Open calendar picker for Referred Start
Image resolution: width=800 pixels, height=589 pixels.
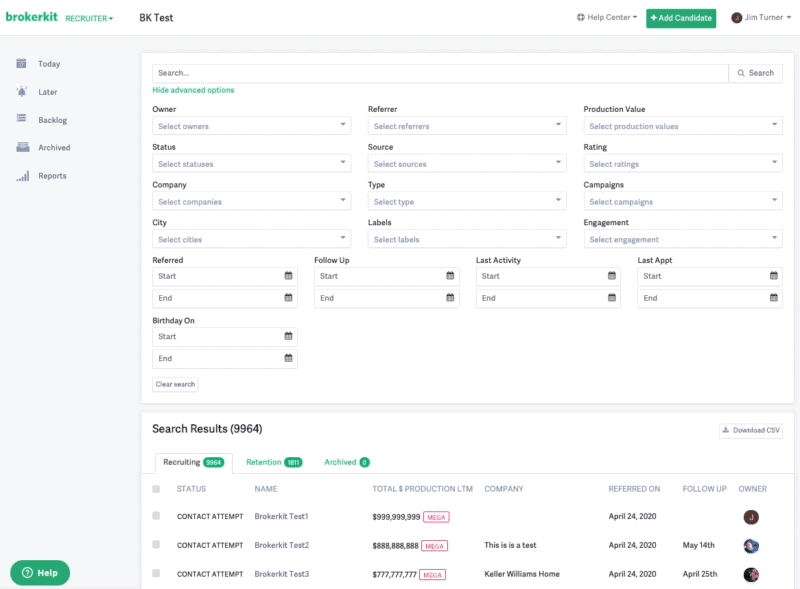288,276
